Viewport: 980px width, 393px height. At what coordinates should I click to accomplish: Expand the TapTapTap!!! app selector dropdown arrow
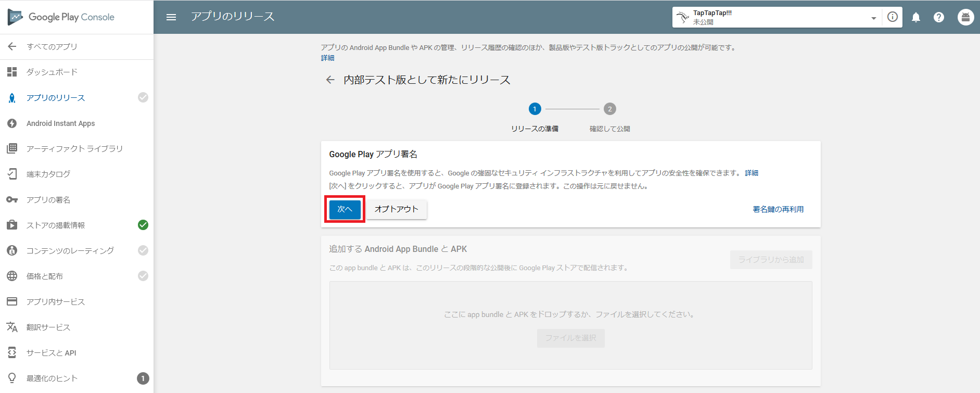pyautogui.click(x=873, y=18)
